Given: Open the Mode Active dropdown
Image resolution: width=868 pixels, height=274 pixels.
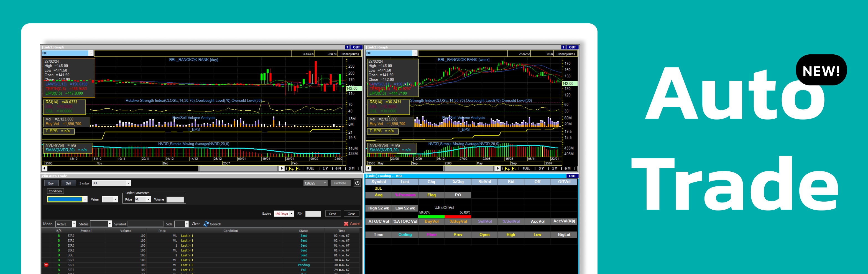Looking at the screenshot, I should [x=74, y=224].
